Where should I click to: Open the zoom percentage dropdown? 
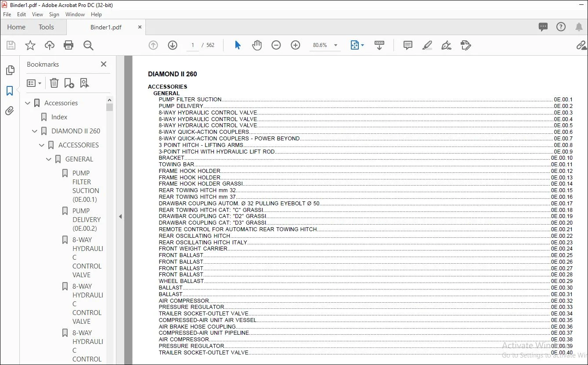tap(336, 45)
